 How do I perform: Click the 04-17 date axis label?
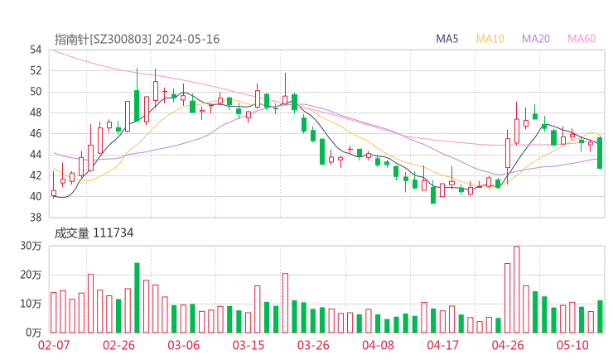tap(443, 345)
